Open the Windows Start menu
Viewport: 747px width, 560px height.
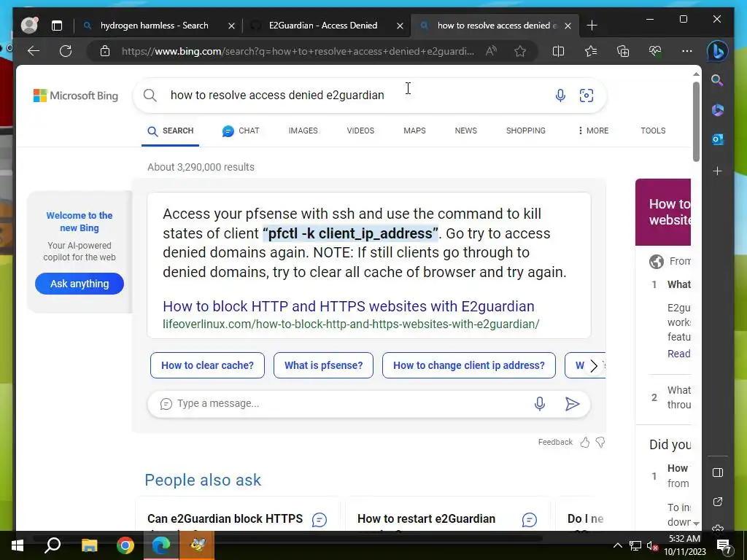tap(18, 545)
